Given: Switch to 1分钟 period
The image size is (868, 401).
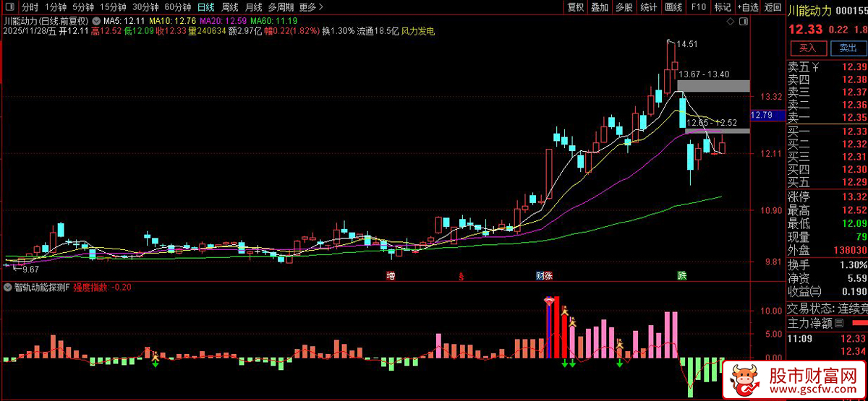Looking at the screenshot, I should 56,7.
